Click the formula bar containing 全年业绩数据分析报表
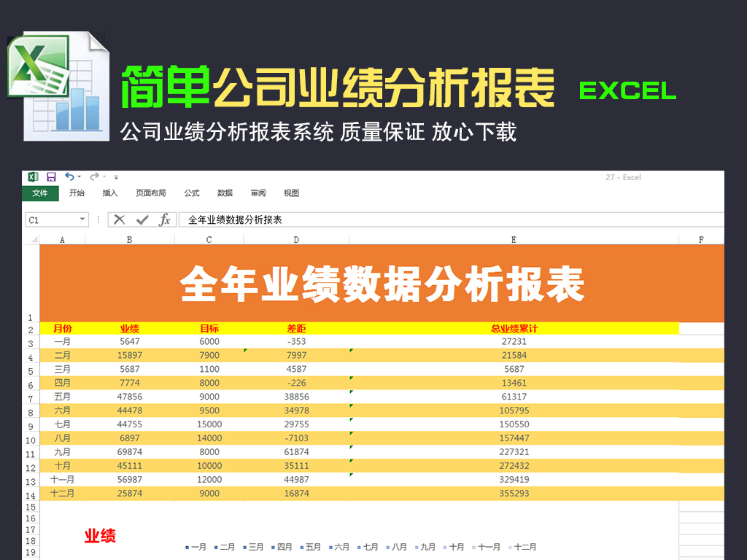 click(451, 219)
